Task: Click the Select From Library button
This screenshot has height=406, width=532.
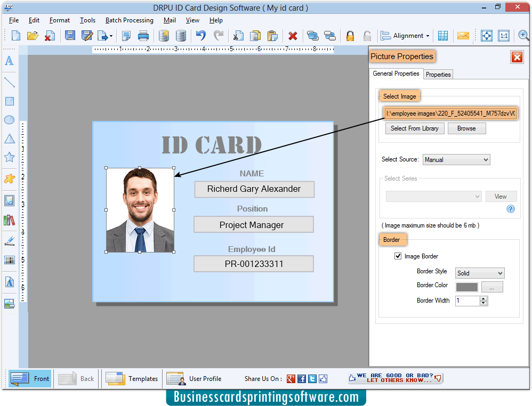Action: pyautogui.click(x=415, y=128)
